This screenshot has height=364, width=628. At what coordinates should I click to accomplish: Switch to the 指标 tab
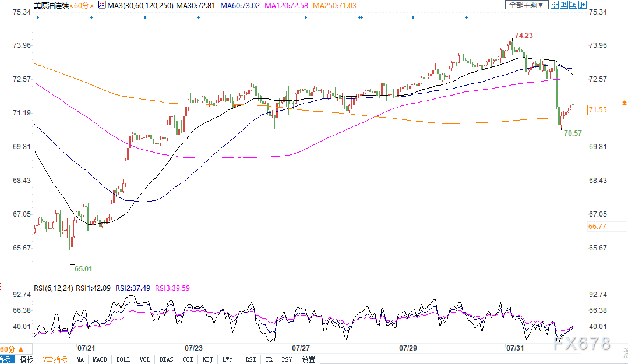point(6,359)
